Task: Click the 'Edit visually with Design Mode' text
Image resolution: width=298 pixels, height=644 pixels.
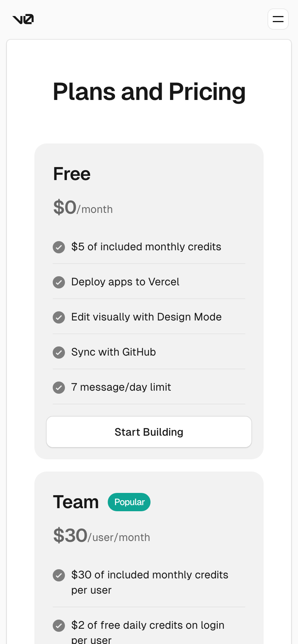Action: click(146, 317)
